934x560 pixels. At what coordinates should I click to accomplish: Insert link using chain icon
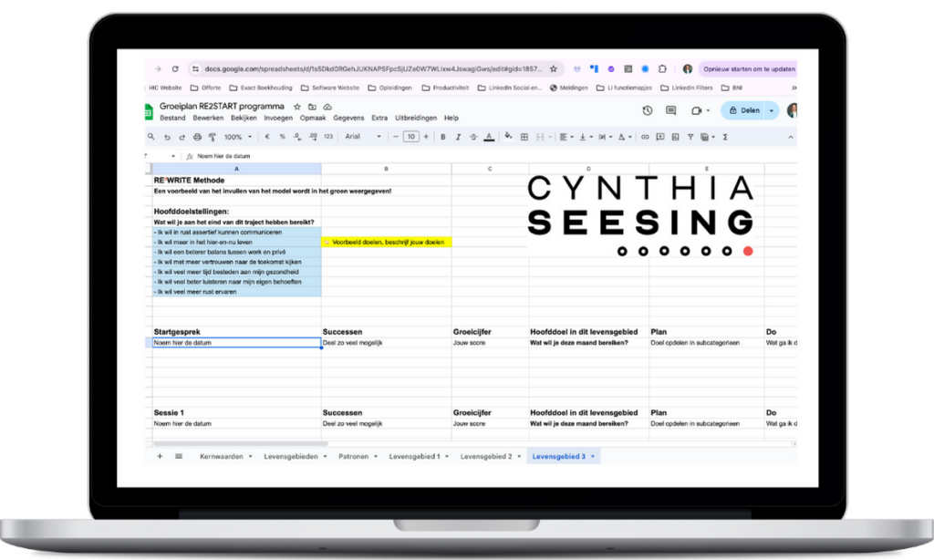tap(645, 137)
